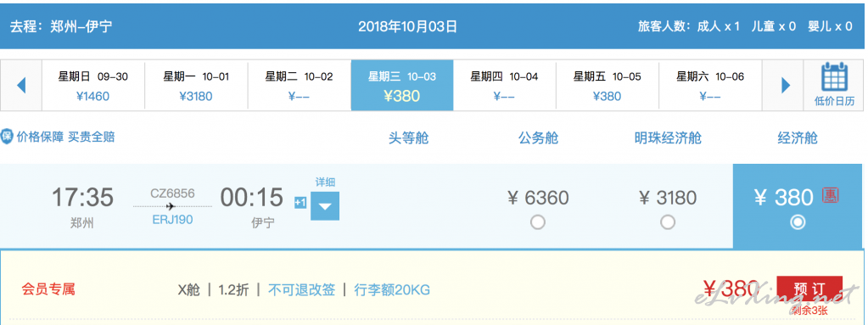Open the 不可退改签 refund policy link
868x325 pixels.
click(302, 289)
